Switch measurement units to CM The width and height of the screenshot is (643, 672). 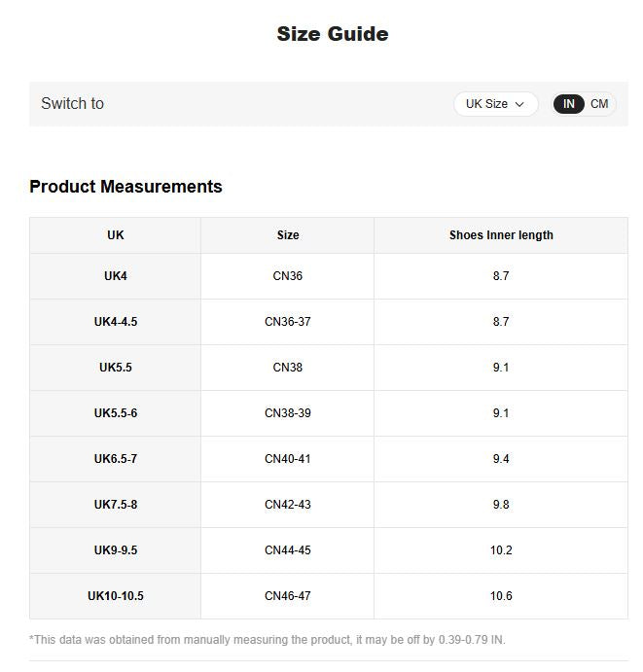point(599,104)
